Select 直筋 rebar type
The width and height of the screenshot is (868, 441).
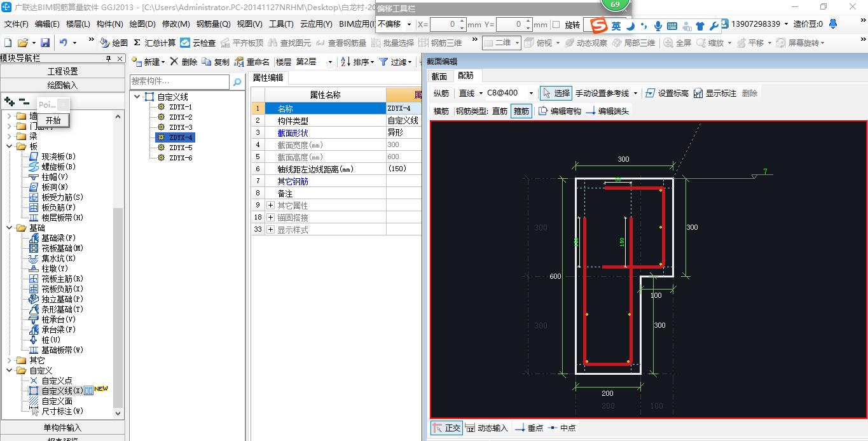click(x=500, y=111)
